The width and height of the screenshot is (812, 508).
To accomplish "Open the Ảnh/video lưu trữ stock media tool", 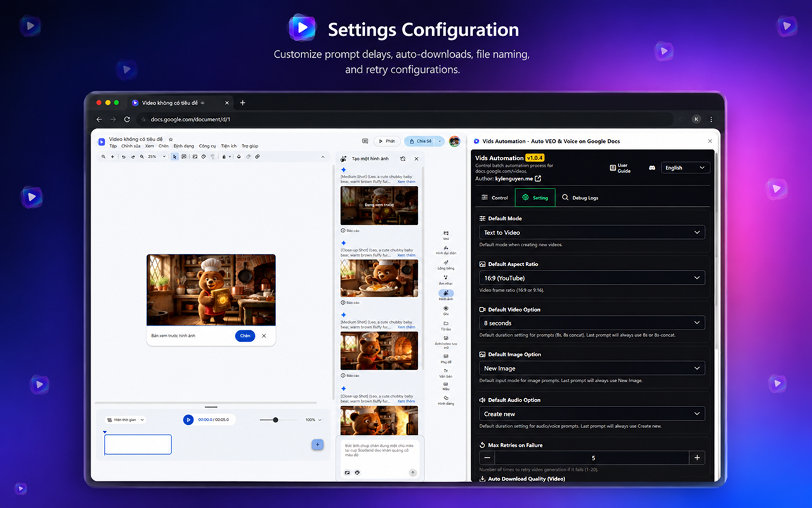I will pyautogui.click(x=446, y=343).
